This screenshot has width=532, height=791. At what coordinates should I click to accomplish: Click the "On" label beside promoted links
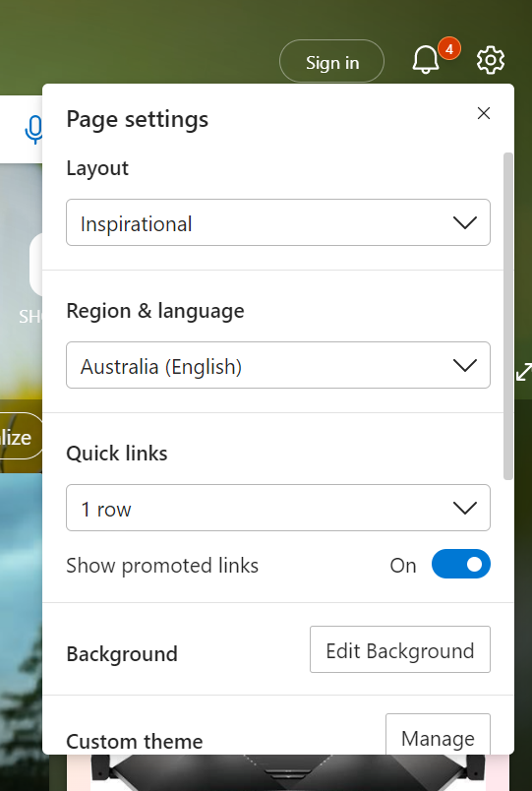(x=403, y=566)
